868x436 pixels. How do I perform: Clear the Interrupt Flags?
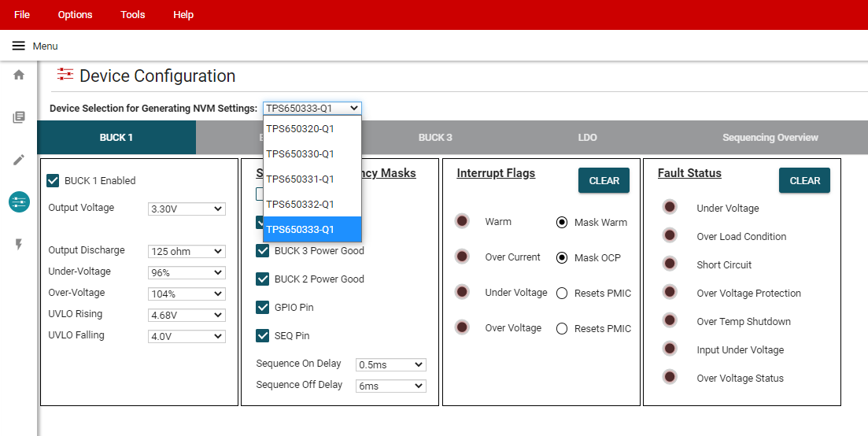click(x=604, y=180)
